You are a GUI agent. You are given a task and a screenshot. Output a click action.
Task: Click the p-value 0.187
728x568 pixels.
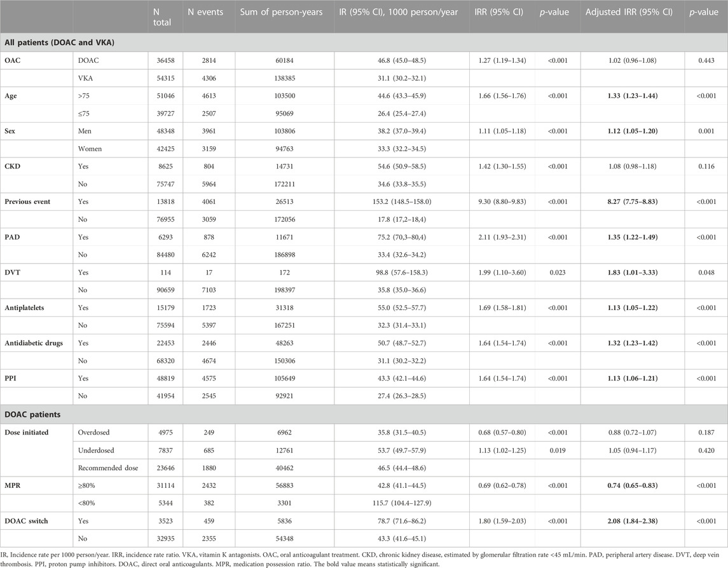tap(706, 432)
